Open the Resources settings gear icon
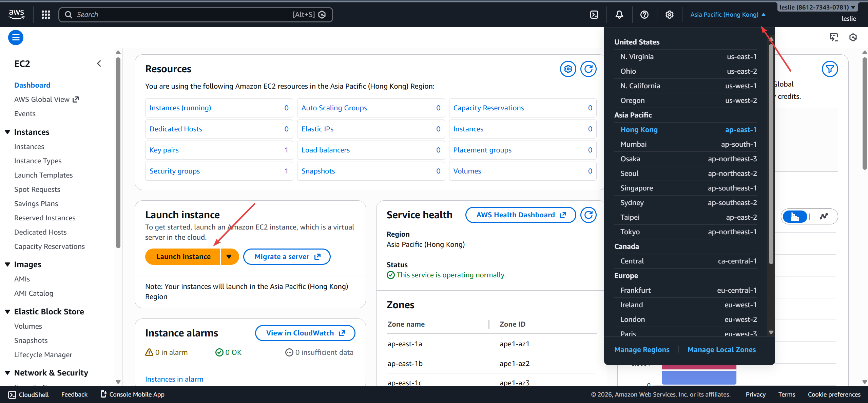This screenshot has height=403, width=868. [x=568, y=69]
